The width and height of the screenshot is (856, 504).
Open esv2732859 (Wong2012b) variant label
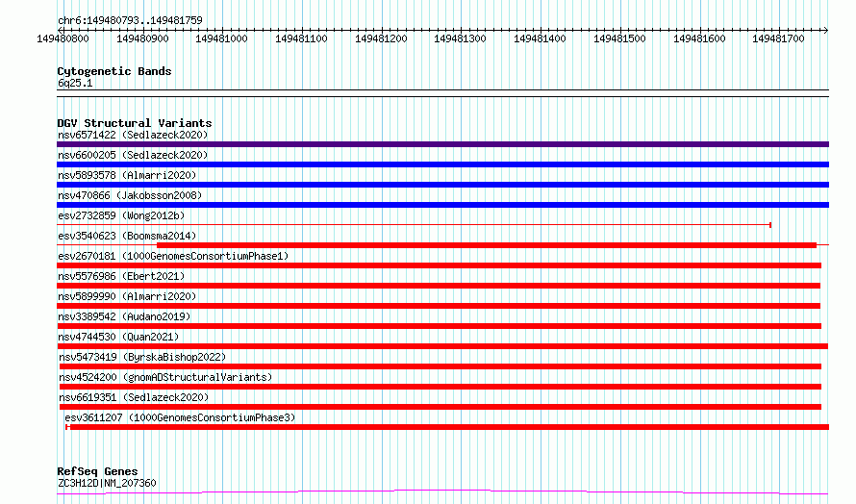point(121,215)
